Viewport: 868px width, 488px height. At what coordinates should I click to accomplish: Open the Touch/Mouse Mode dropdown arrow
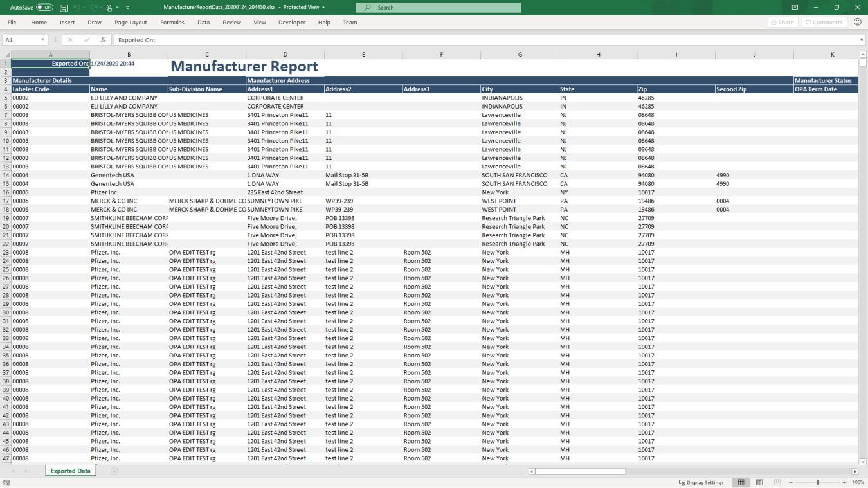(x=117, y=8)
